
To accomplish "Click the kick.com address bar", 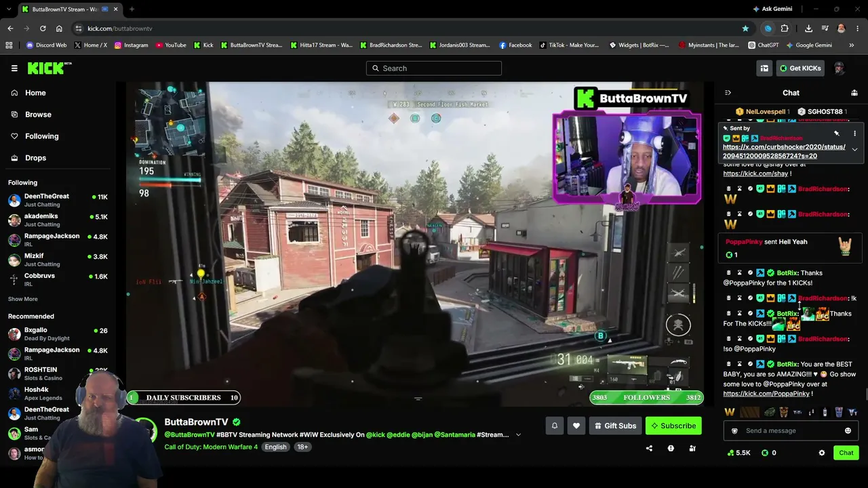I will tap(407, 28).
